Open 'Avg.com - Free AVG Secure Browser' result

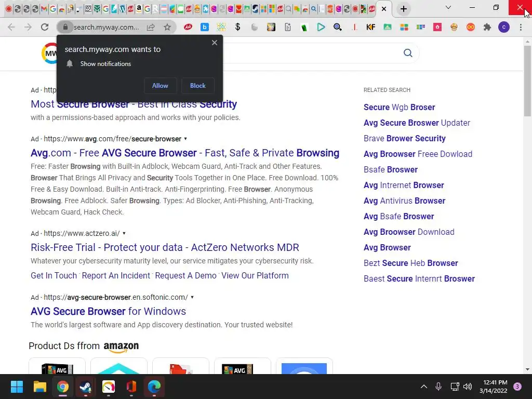pyautogui.click(x=185, y=153)
